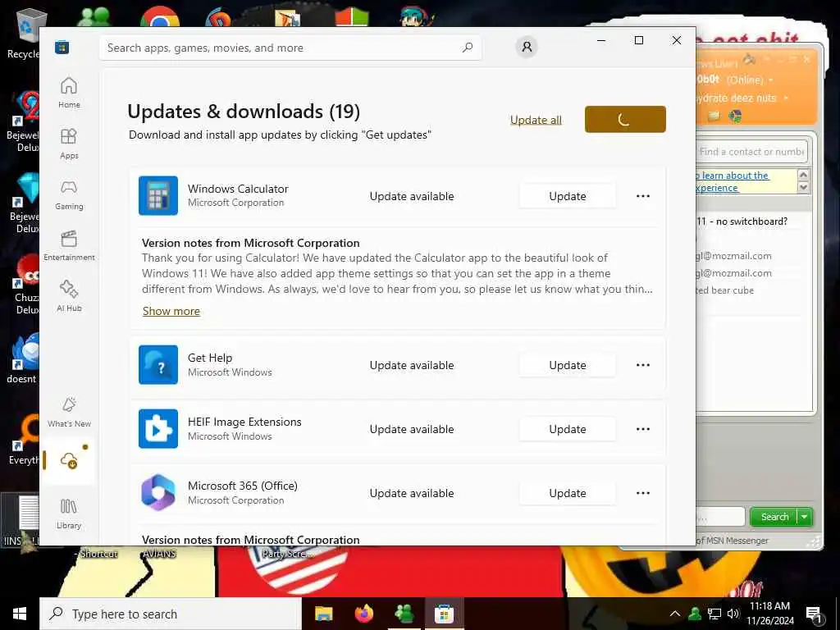840x630 pixels.
Task: Click the volume speaker tray icon
Action: (733, 614)
